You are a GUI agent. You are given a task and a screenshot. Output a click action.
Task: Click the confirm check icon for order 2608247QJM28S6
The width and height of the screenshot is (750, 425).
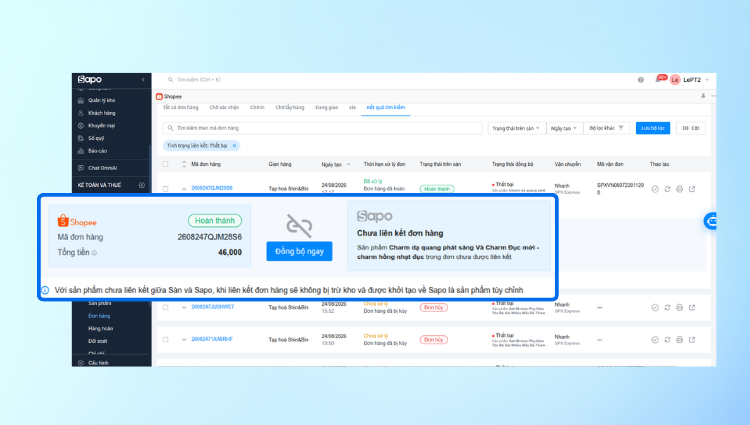(655, 189)
